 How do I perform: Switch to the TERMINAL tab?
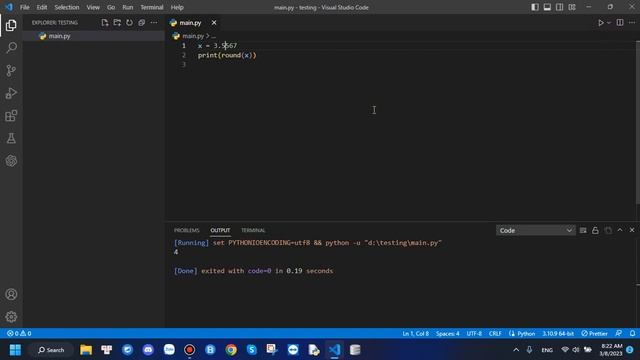pyautogui.click(x=253, y=231)
